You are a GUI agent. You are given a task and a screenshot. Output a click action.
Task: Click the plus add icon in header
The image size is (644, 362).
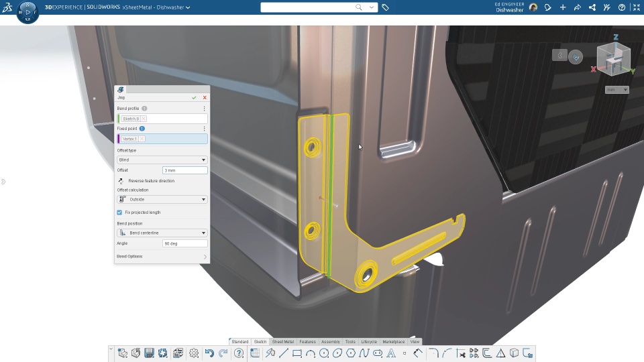(563, 7)
